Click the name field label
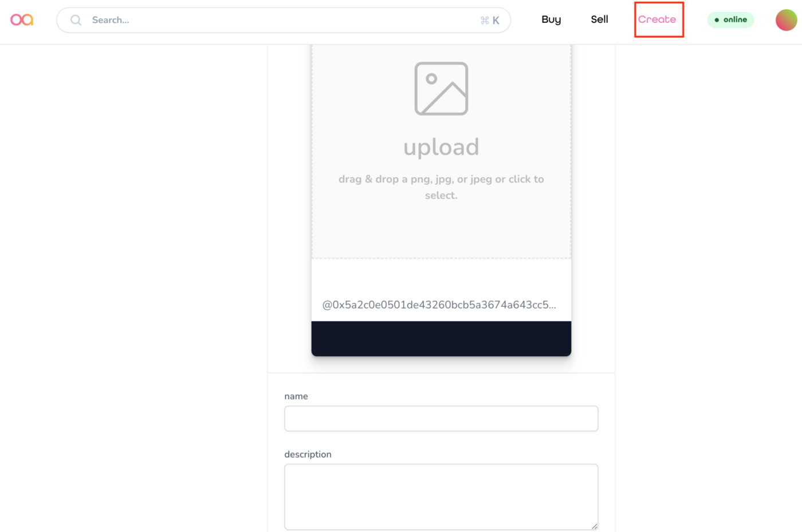This screenshot has height=532, width=802. 296,396
